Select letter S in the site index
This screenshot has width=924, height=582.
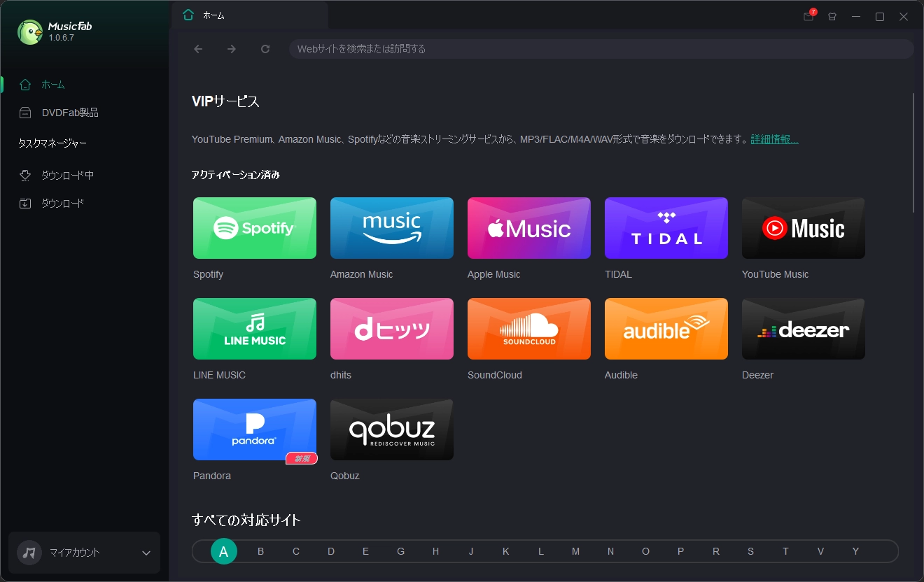[x=750, y=551]
